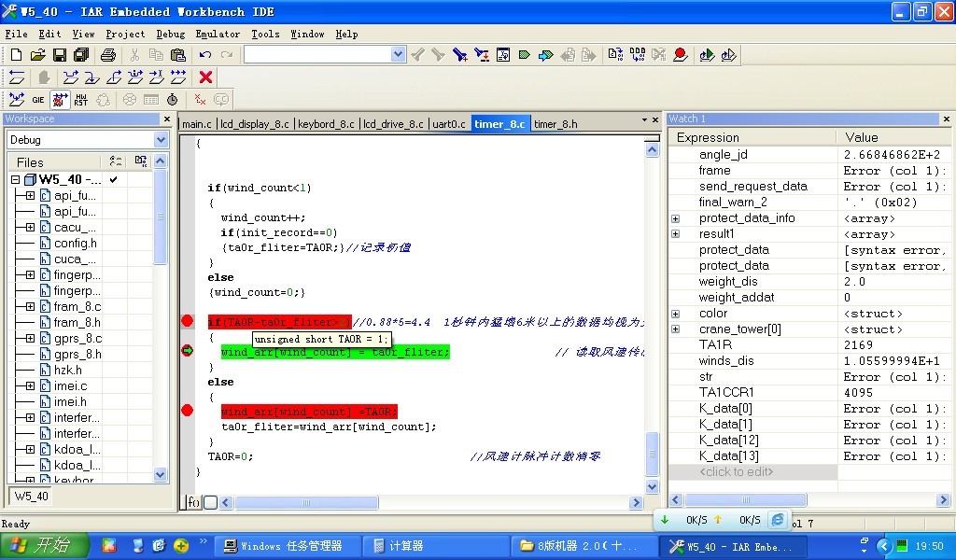The width and height of the screenshot is (956, 560).
Task: Click the Step Into debug icon
Action: 92,77
